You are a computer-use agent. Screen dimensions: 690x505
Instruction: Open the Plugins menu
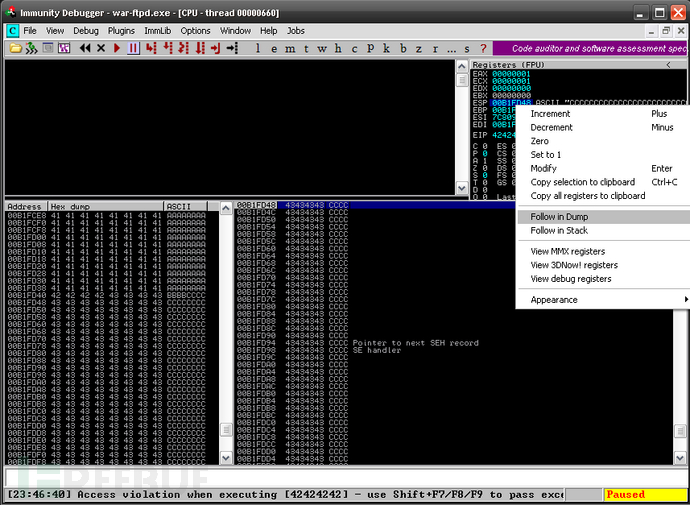point(121,31)
